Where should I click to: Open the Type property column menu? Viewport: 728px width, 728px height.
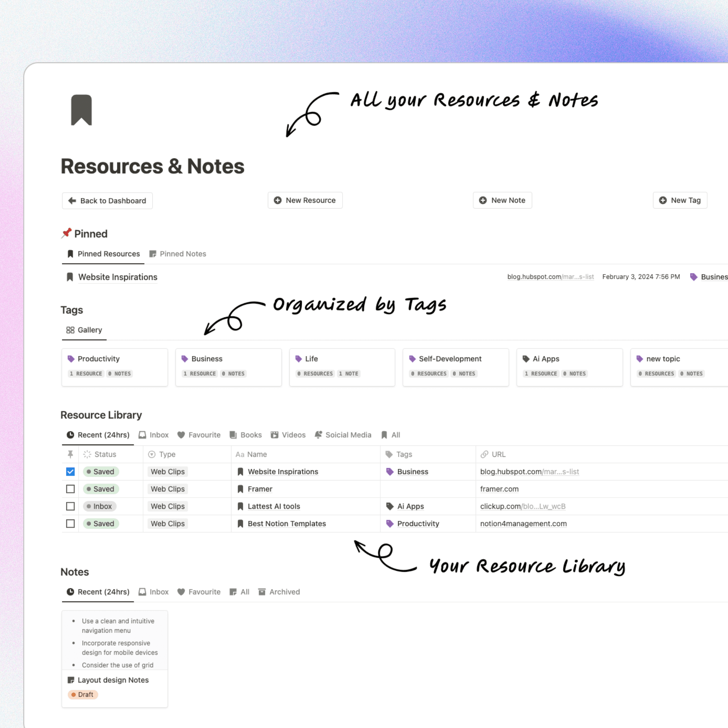167,454
